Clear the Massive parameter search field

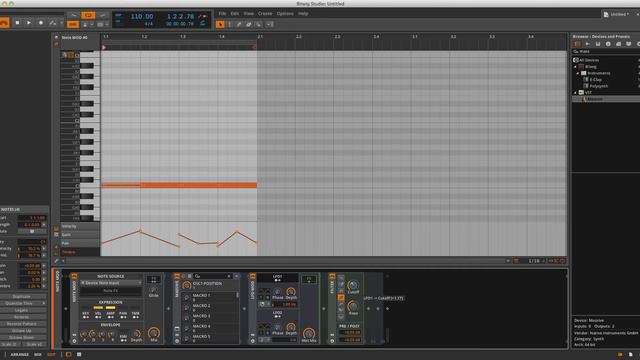tap(229, 276)
